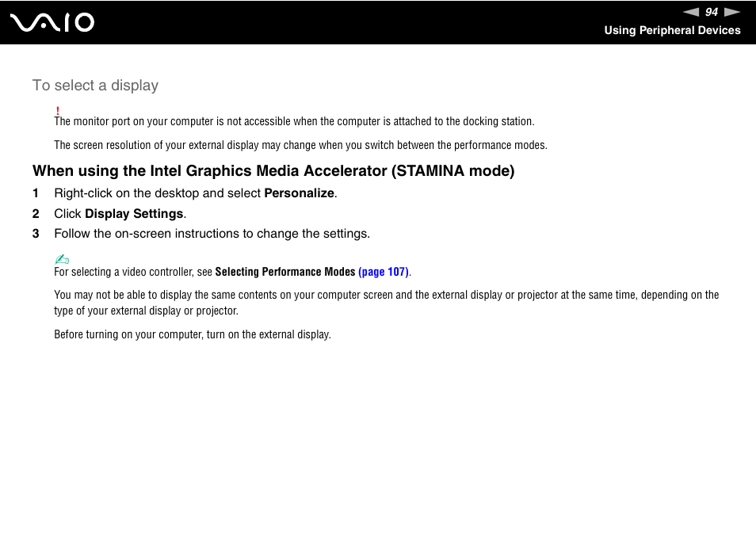Click step 3 on-screen instructions sentence
The width and height of the screenshot is (756, 534).
[x=212, y=234]
